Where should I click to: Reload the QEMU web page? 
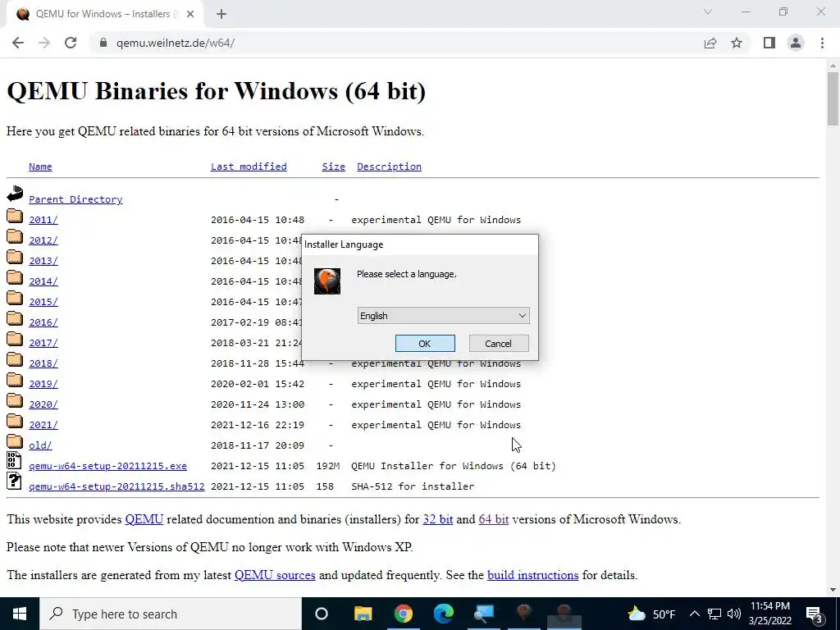(71, 43)
